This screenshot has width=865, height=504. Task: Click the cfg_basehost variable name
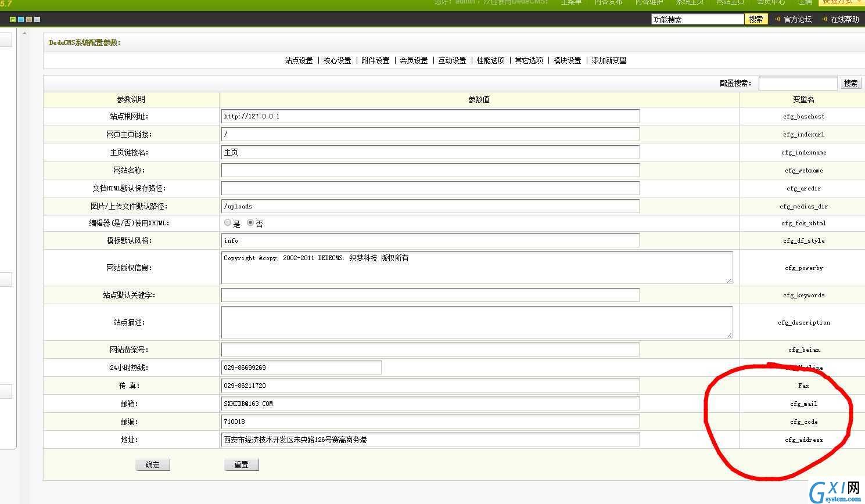[x=803, y=116]
